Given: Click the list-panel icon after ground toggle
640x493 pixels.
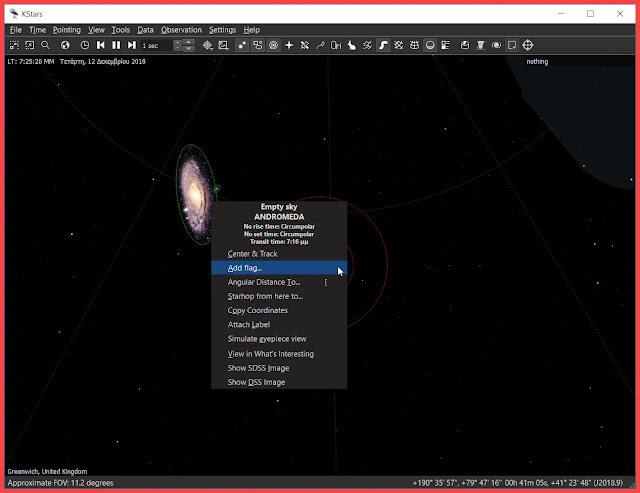Looking at the screenshot, I should point(446,45).
